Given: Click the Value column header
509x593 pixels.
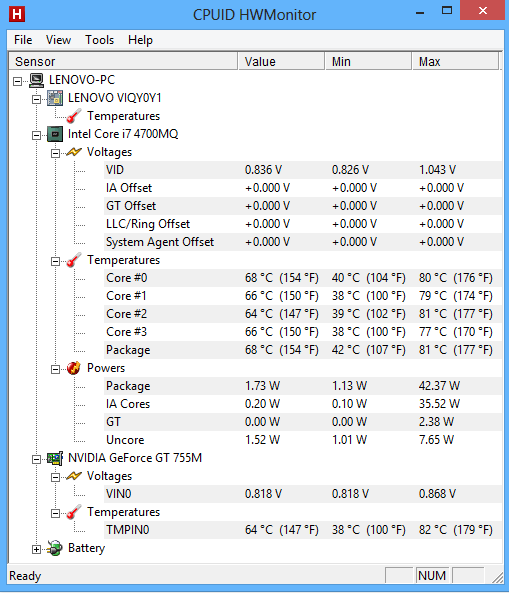Looking at the screenshot, I should point(281,61).
